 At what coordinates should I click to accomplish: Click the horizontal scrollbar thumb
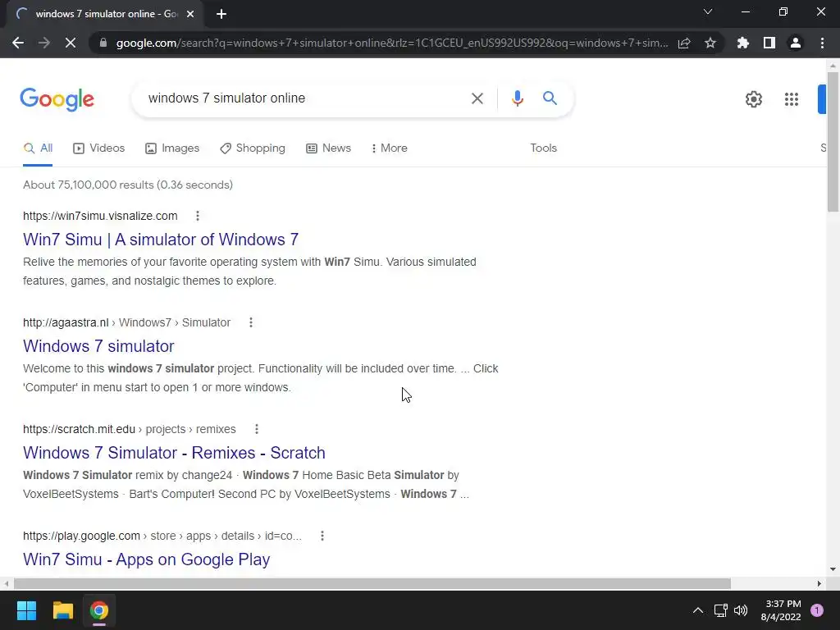click(372, 583)
